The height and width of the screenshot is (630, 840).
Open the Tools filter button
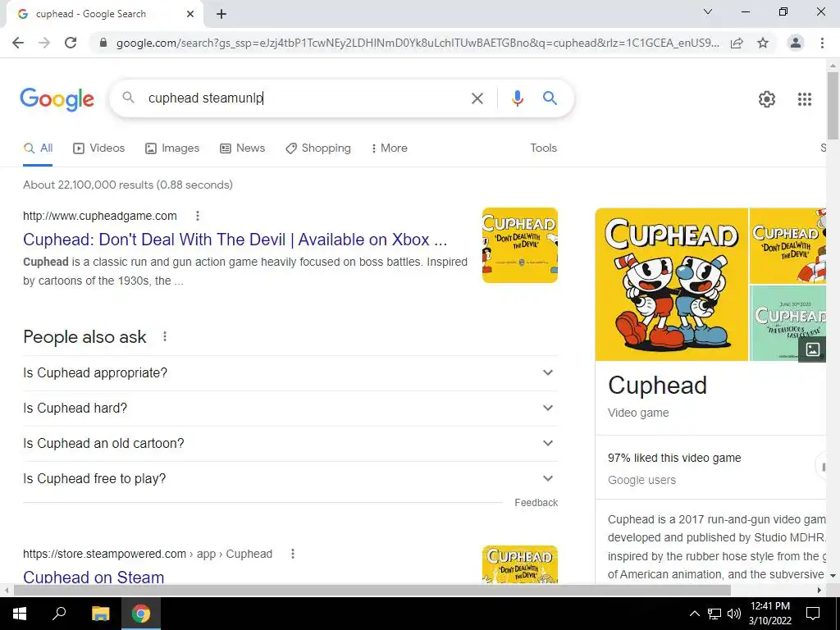pyautogui.click(x=543, y=148)
